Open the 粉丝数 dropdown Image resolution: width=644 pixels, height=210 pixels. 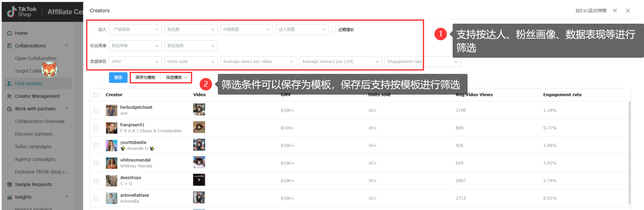point(191,29)
